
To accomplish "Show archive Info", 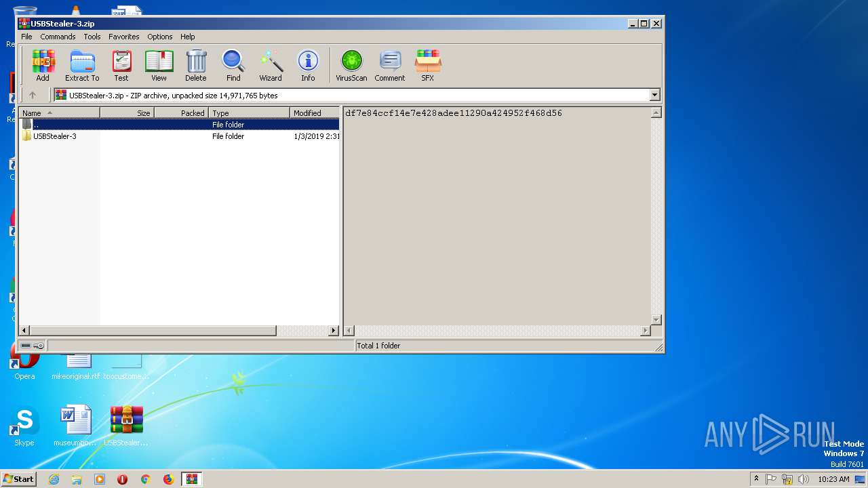I will [308, 66].
